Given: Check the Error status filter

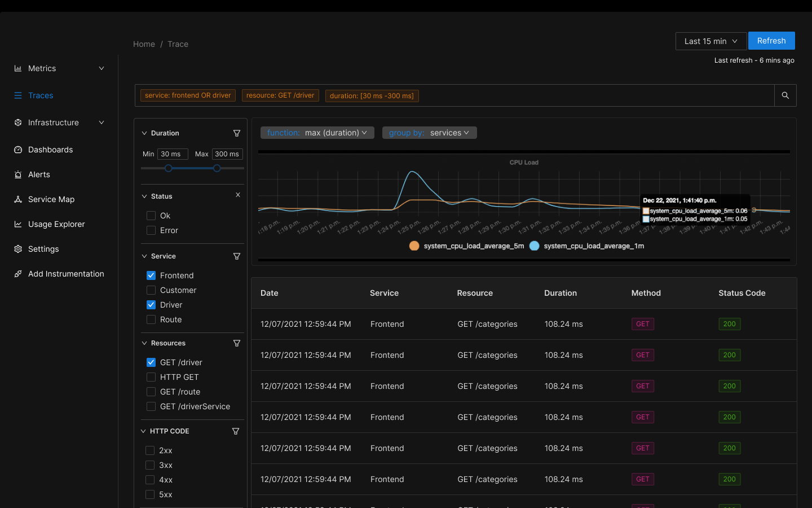Looking at the screenshot, I should tap(151, 230).
